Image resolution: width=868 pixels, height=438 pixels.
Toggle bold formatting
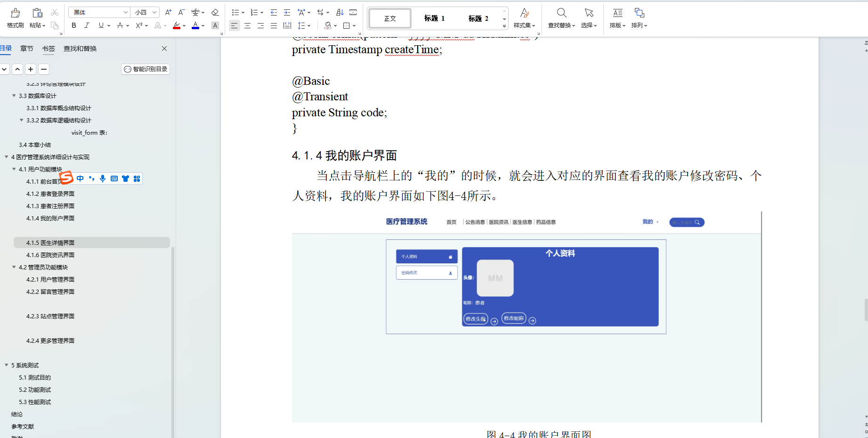(x=73, y=25)
